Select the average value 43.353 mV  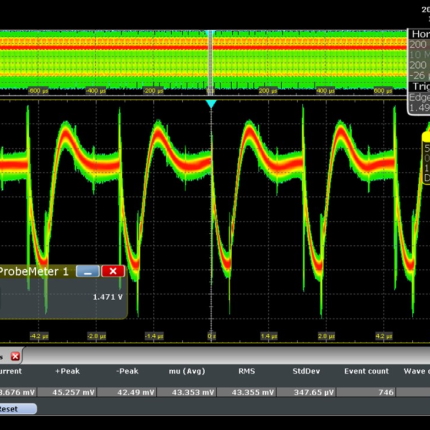(187, 392)
